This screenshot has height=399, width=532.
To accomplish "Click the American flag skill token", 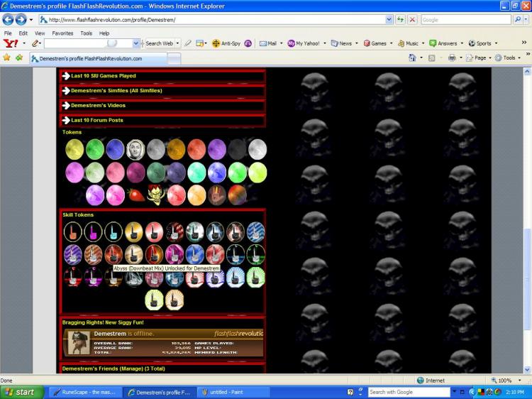I will pyautogui.click(x=174, y=232).
